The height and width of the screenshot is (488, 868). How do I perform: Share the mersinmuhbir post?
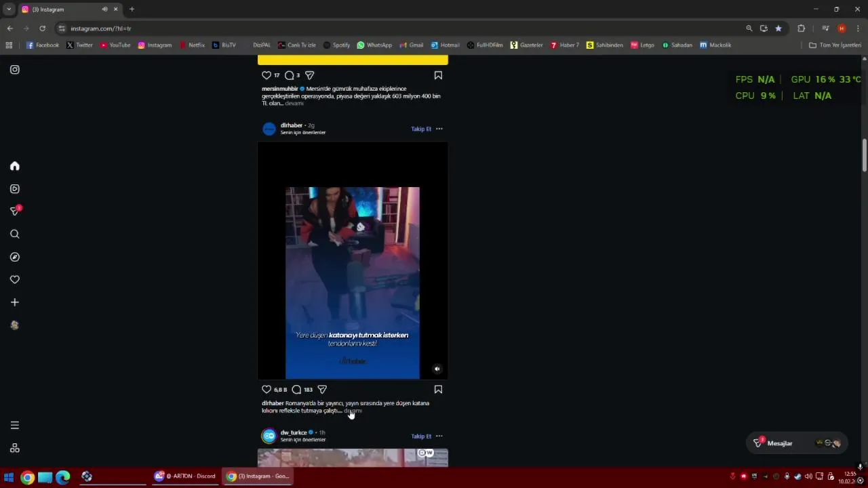[309, 75]
